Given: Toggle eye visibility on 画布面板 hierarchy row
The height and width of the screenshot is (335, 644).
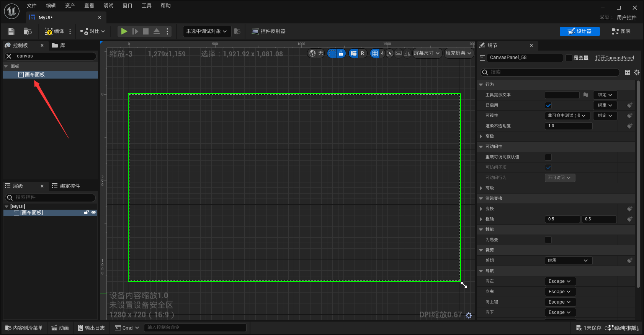Looking at the screenshot, I should (x=93, y=212).
